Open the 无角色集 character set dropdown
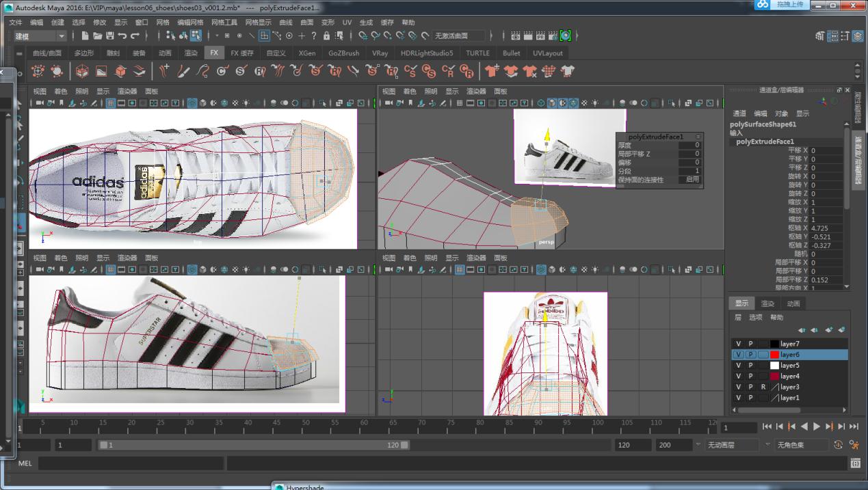Image resolution: width=868 pixels, height=490 pixels. click(x=800, y=445)
